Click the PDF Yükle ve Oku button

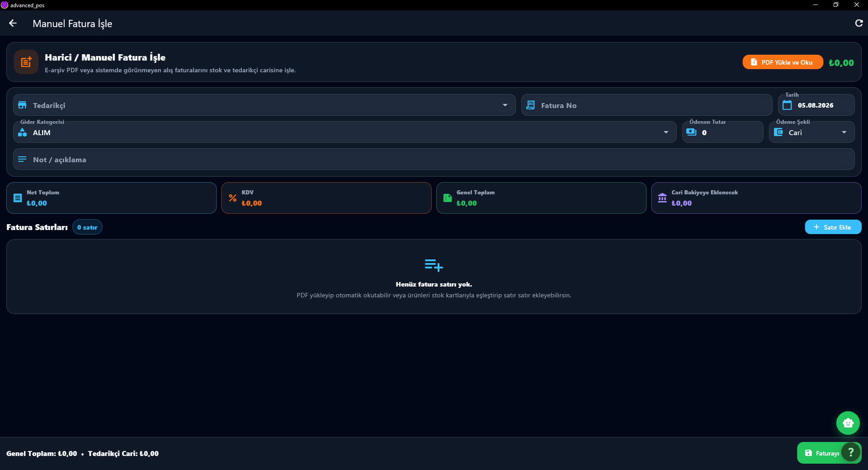(783, 62)
